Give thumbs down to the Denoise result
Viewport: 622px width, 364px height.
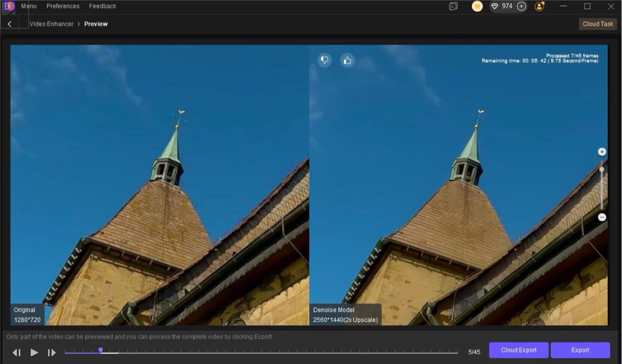coord(325,60)
